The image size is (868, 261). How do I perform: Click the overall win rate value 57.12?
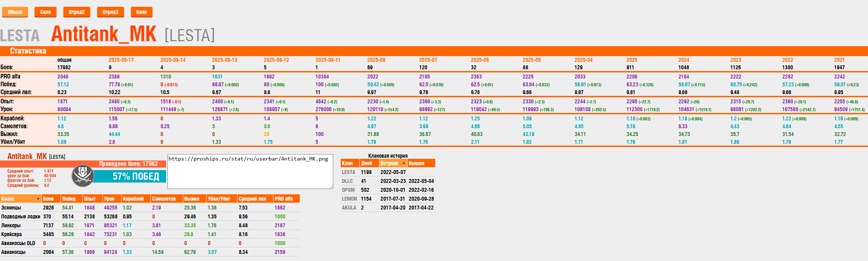coord(63,85)
